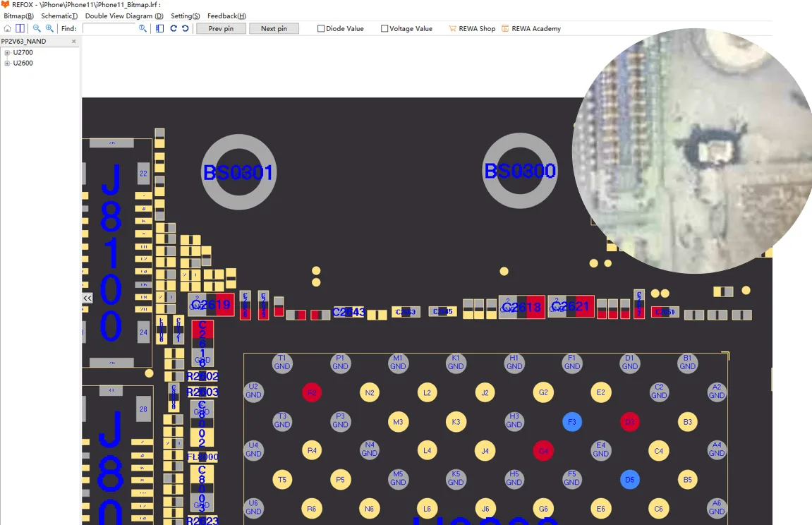
Task: Zoom out of the bitmap view
Action: coord(37,28)
